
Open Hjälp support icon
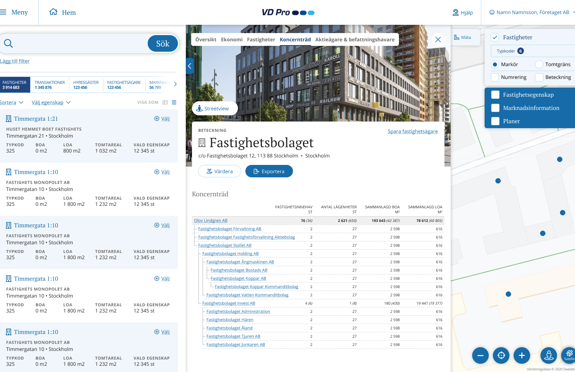462,12
